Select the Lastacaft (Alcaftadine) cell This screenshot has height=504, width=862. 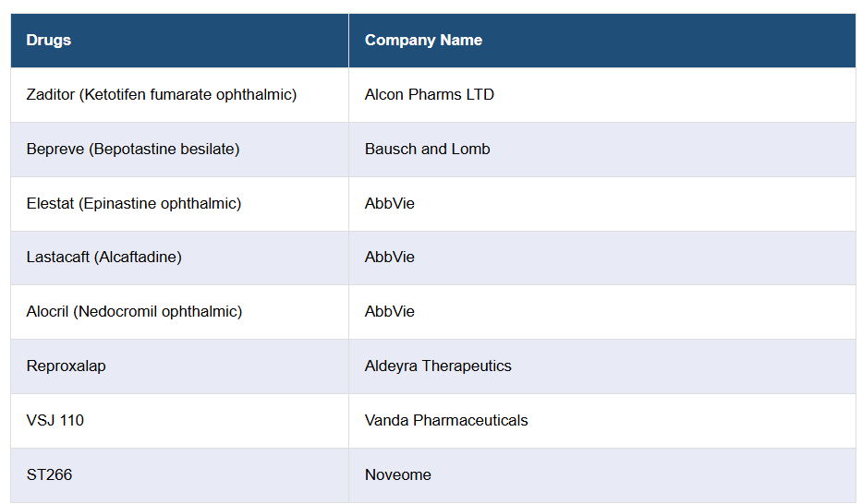104,258
